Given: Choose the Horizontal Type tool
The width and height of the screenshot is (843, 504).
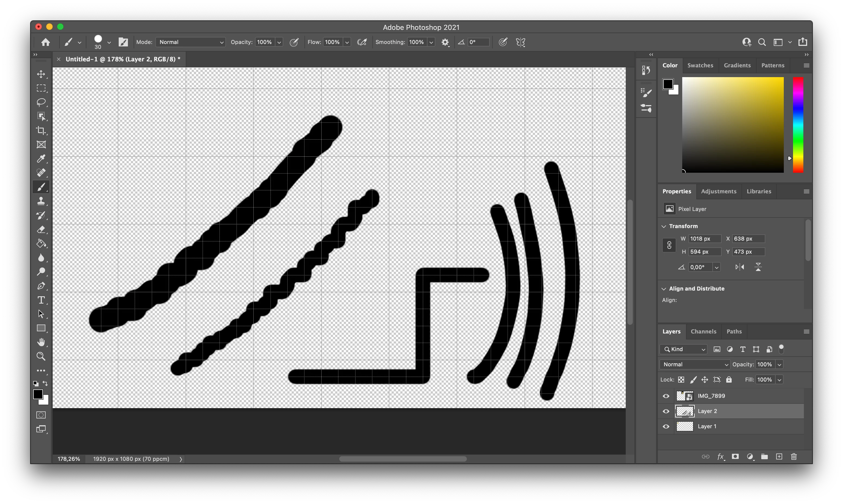Looking at the screenshot, I should pos(41,300).
